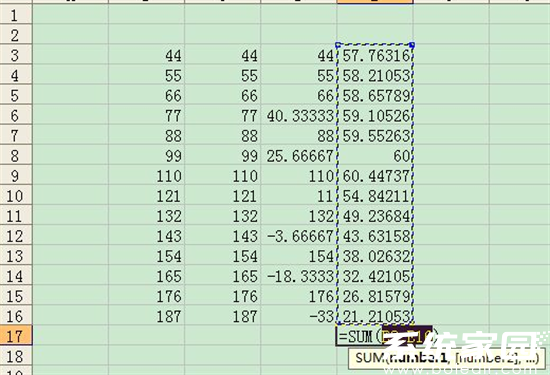Viewport: 550px width, 375px height.
Task: Click cell with value 11 in row 10
Action: coord(299,195)
